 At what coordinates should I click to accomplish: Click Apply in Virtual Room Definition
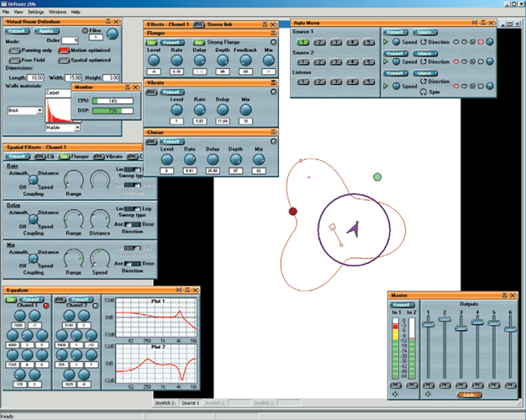pyautogui.click(x=46, y=31)
